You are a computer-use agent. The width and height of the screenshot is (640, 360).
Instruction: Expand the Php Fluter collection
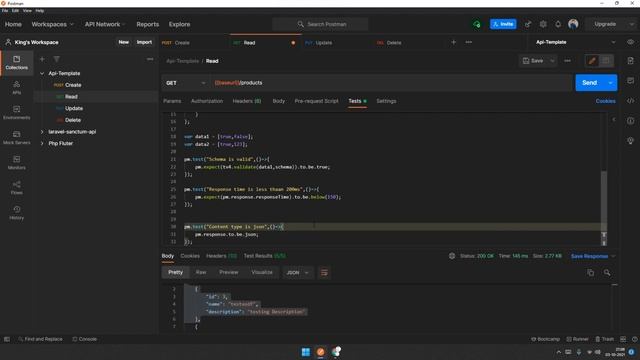click(42, 144)
